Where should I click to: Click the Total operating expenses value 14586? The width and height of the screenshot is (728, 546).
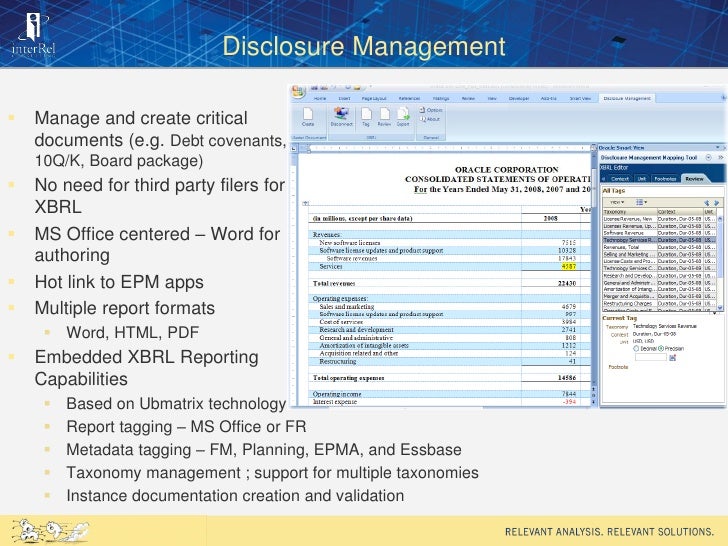[567, 378]
